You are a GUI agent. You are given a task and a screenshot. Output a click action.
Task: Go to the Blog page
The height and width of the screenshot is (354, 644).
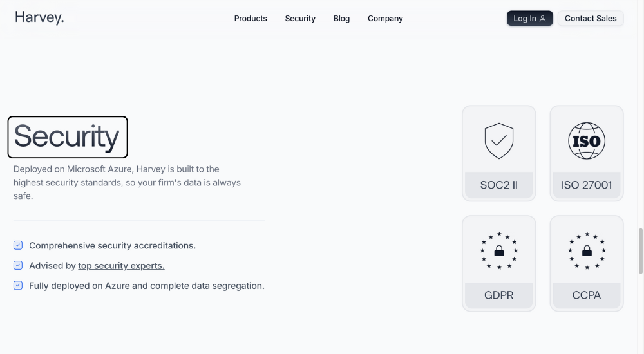341,19
